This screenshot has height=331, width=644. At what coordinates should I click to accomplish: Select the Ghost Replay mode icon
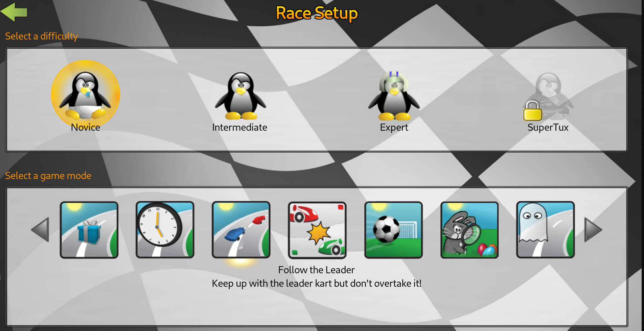(x=546, y=230)
